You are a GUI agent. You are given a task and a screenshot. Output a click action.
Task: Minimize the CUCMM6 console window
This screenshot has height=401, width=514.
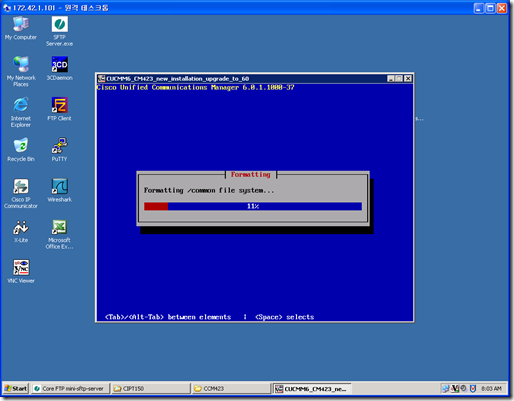pos(391,78)
